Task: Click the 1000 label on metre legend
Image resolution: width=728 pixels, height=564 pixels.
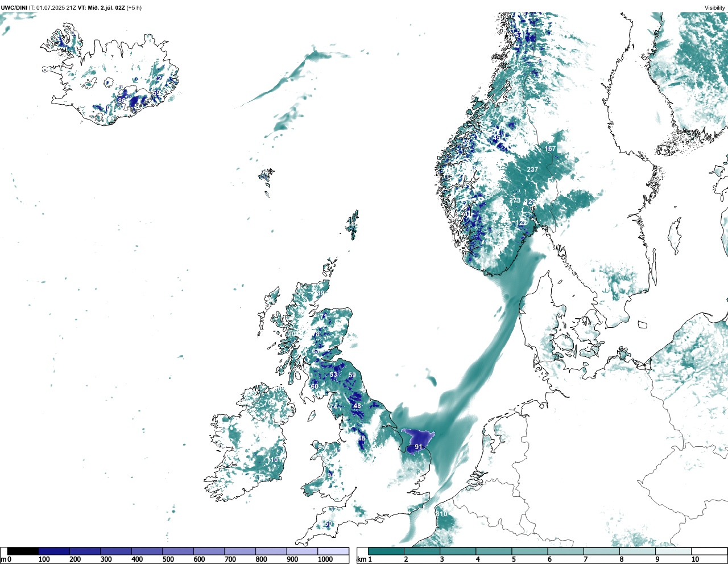Action: tap(325, 559)
